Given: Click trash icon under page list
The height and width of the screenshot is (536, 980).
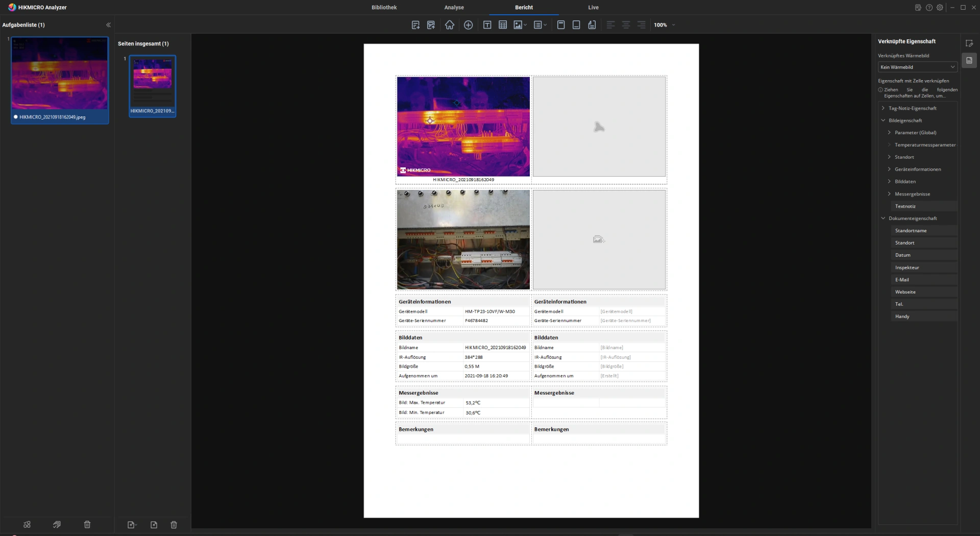Looking at the screenshot, I should pos(174,525).
